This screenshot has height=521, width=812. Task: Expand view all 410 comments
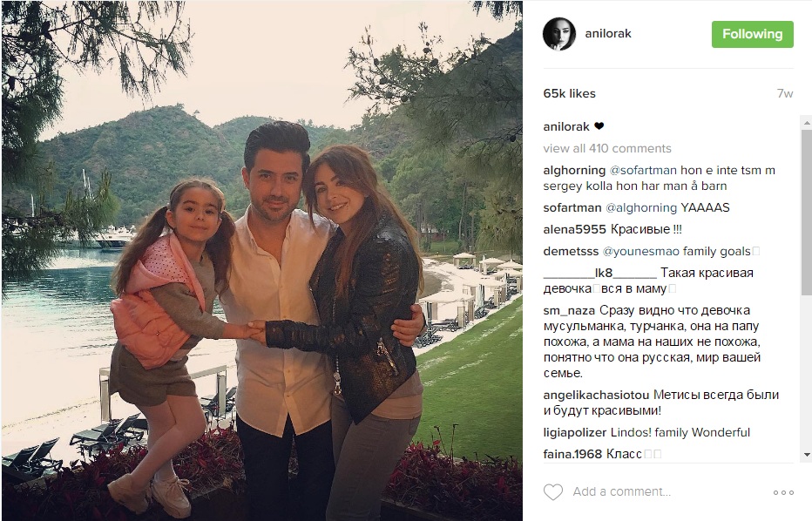(607, 148)
